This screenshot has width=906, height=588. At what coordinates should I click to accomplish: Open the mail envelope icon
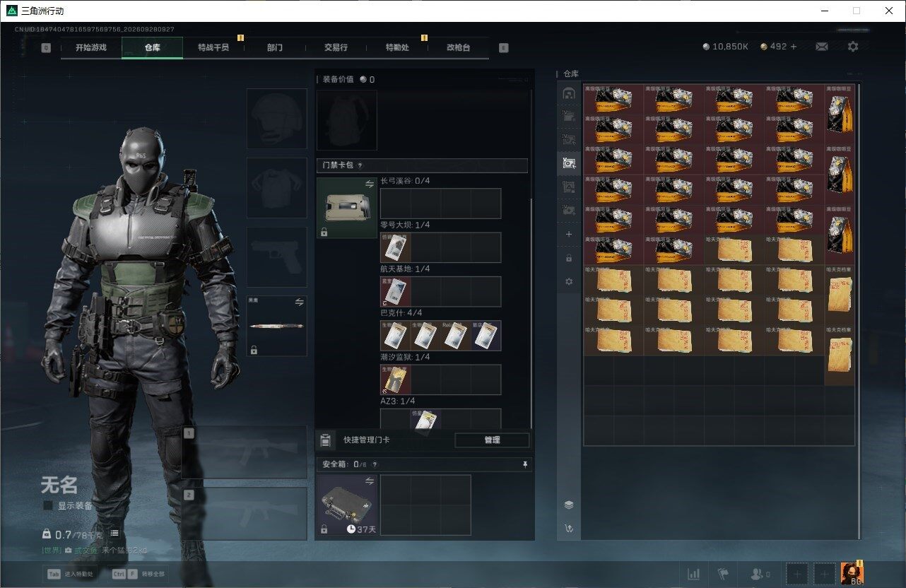click(x=822, y=47)
